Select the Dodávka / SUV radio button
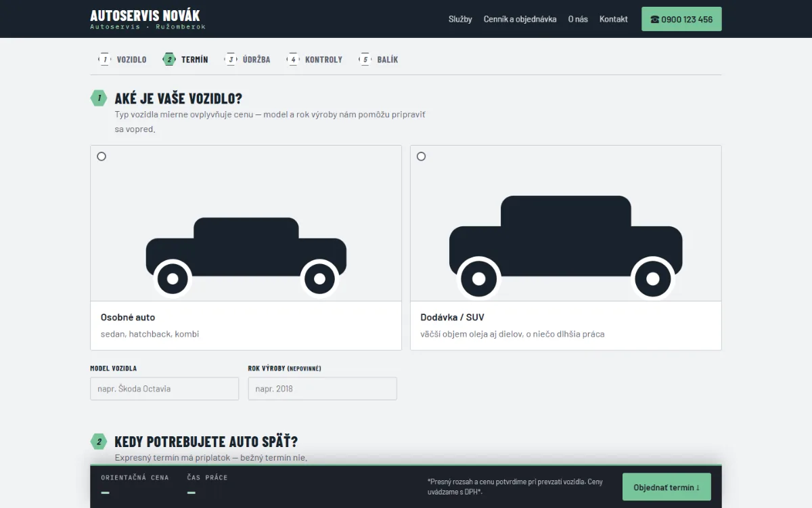 pos(421,156)
